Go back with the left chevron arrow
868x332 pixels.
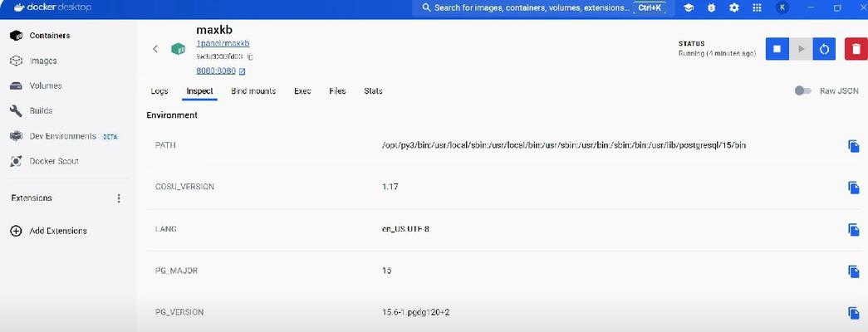[155, 49]
